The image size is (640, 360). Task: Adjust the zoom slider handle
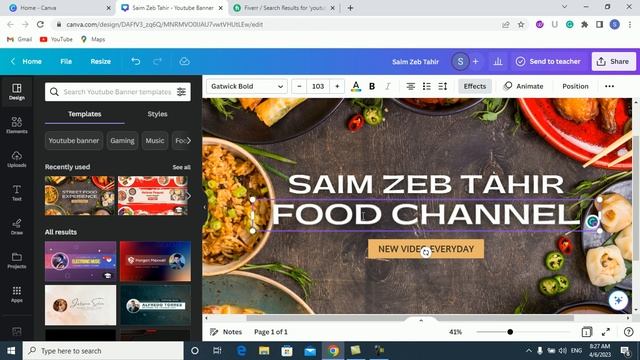510,332
